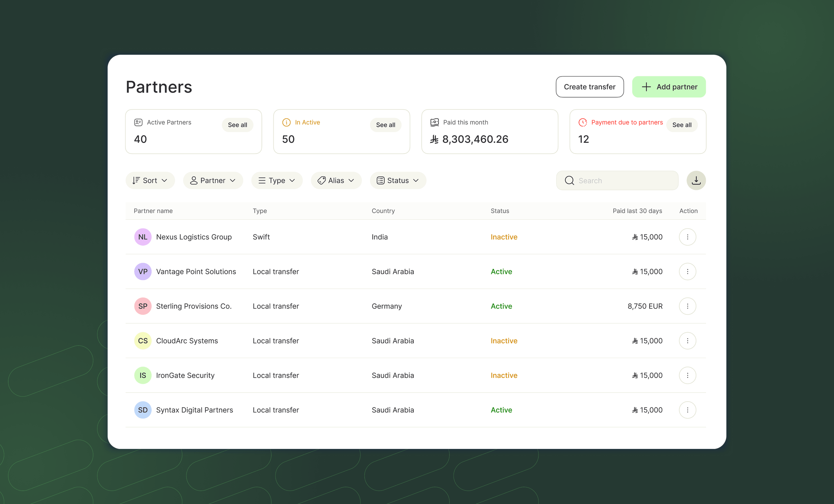
Task: Click Inactive status for CloudArc Systems
Action: point(504,341)
